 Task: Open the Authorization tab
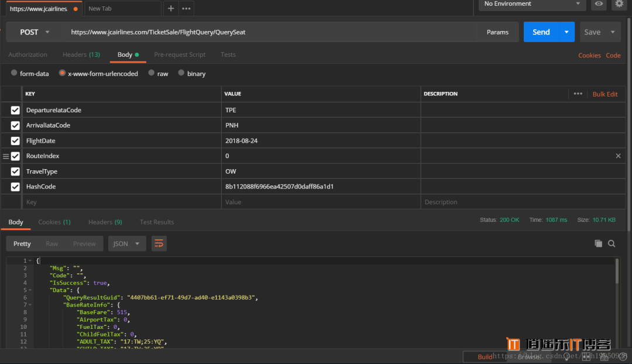28,54
